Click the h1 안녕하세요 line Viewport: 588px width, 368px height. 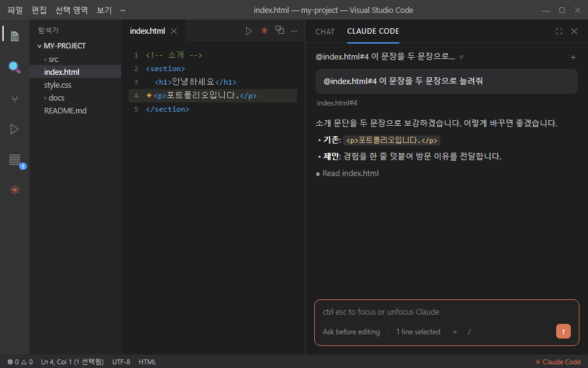click(x=195, y=82)
